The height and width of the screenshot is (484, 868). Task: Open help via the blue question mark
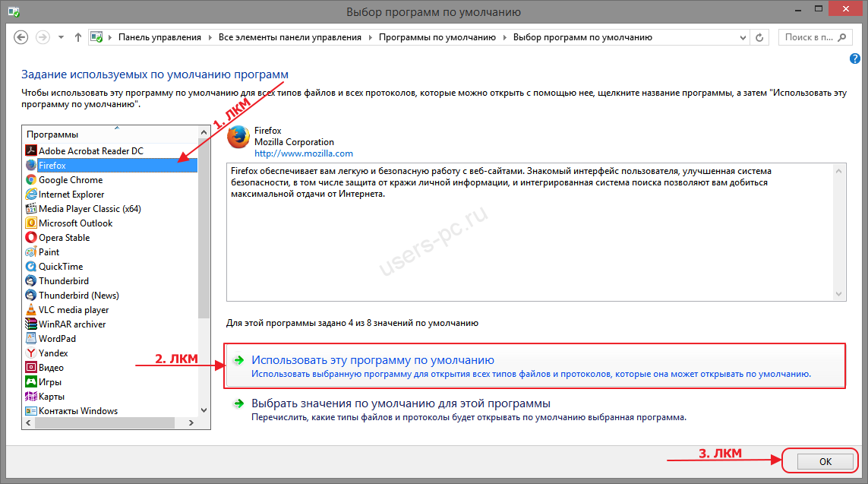[x=854, y=58]
